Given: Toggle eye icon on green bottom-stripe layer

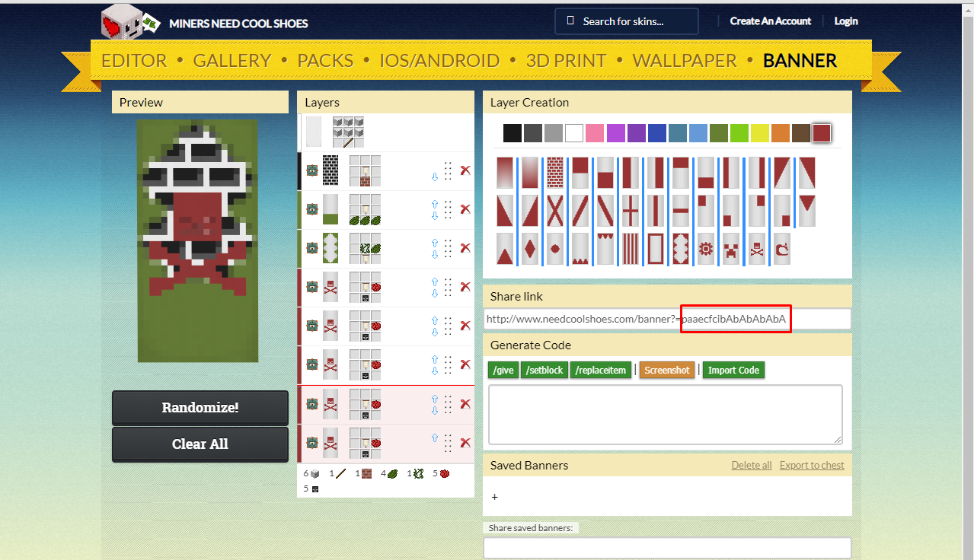Looking at the screenshot, I should tap(312, 209).
